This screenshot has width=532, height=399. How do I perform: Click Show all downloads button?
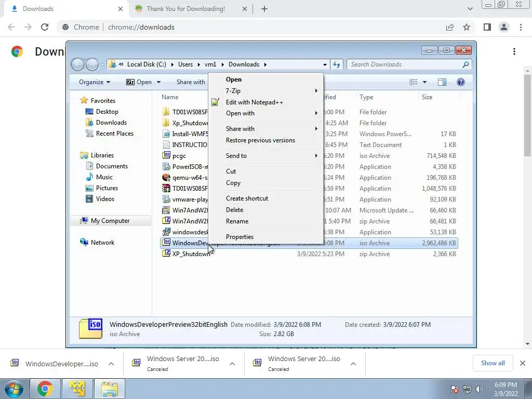click(x=493, y=363)
